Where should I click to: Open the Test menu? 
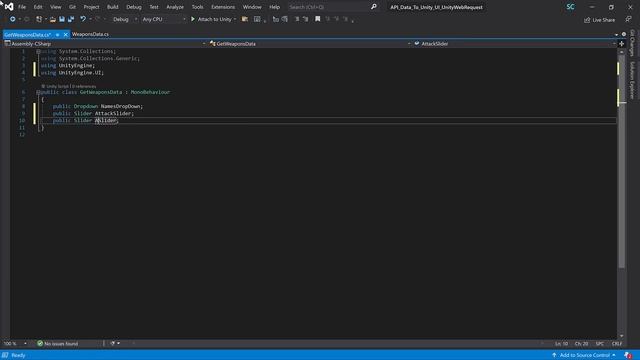point(154,7)
